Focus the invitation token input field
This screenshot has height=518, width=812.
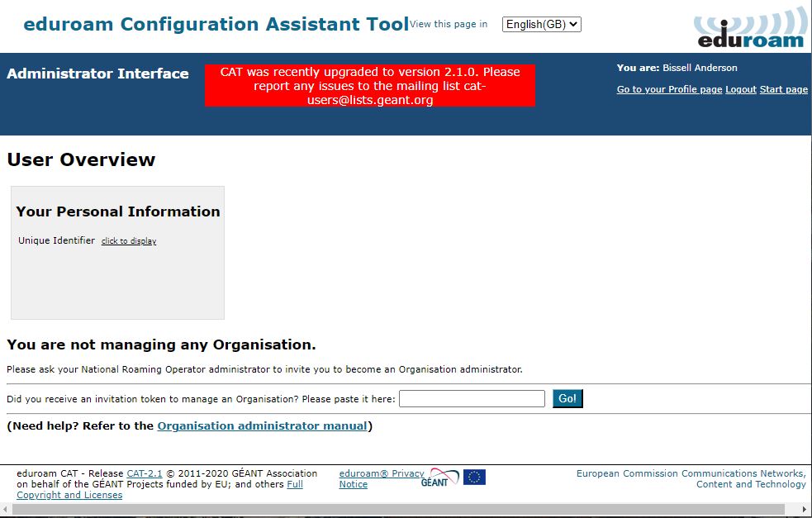point(472,399)
